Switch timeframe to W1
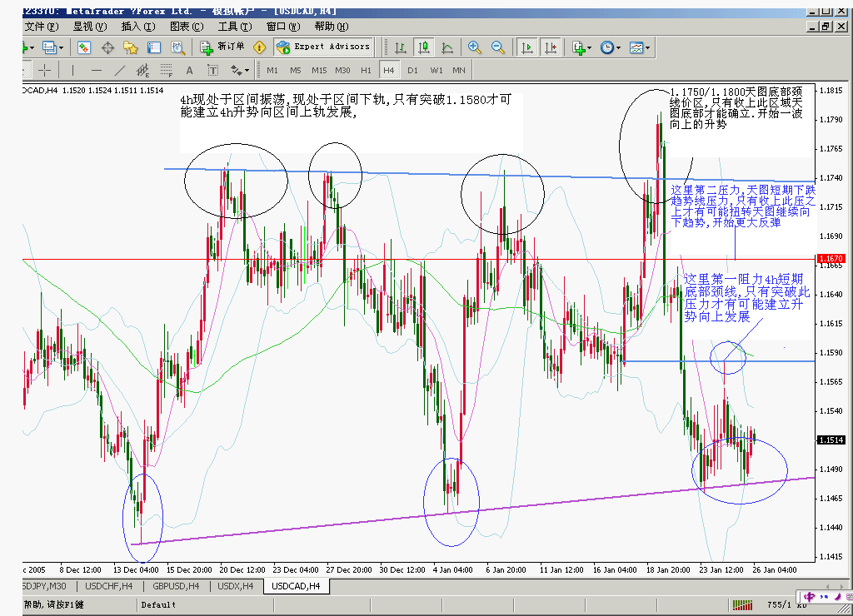 coord(436,70)
